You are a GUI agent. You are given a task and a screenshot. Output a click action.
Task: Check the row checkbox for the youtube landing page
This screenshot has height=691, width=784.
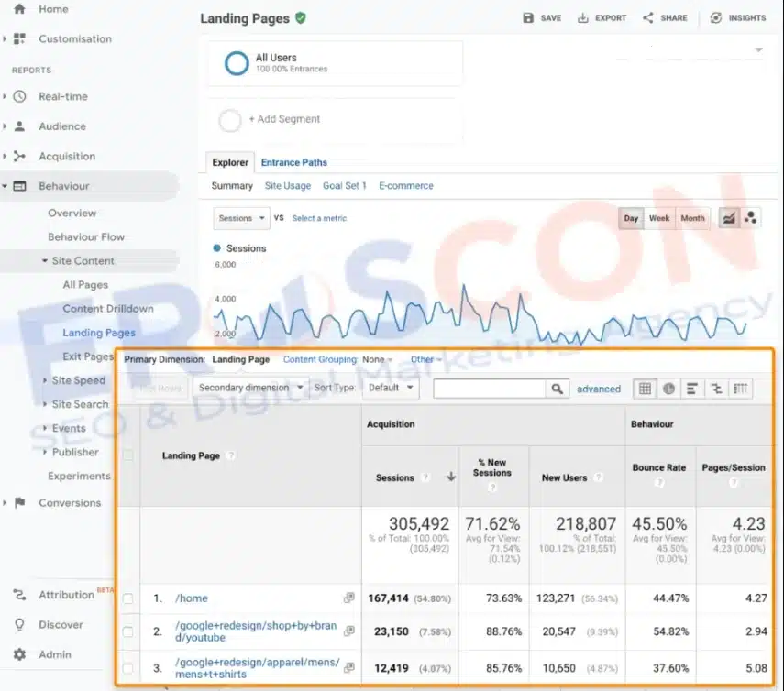click(x=129, y=631)
